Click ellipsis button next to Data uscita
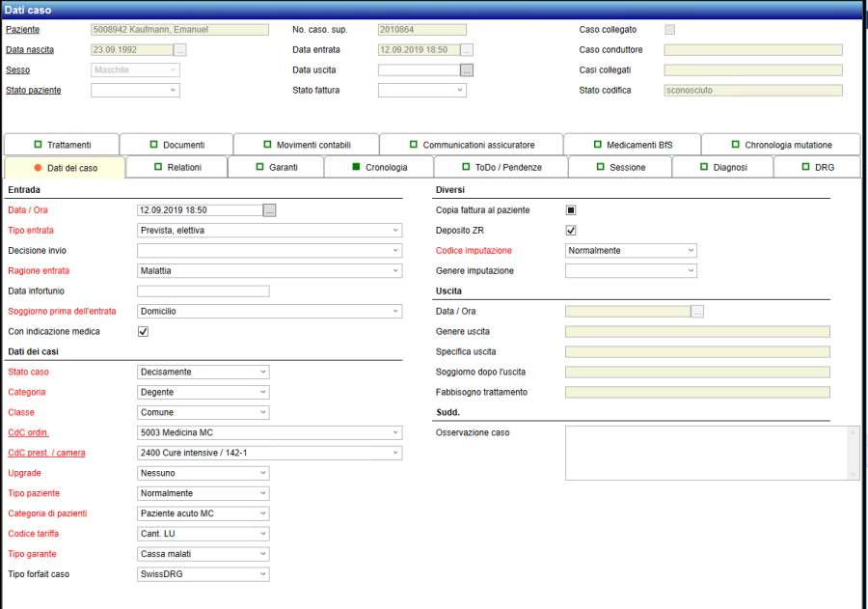868x609 pixels. point(467,69)
